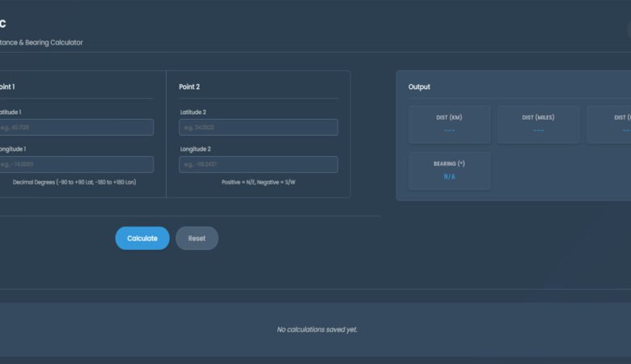
Task: Click the Longitude 1 input field
Action: point(75,164)
